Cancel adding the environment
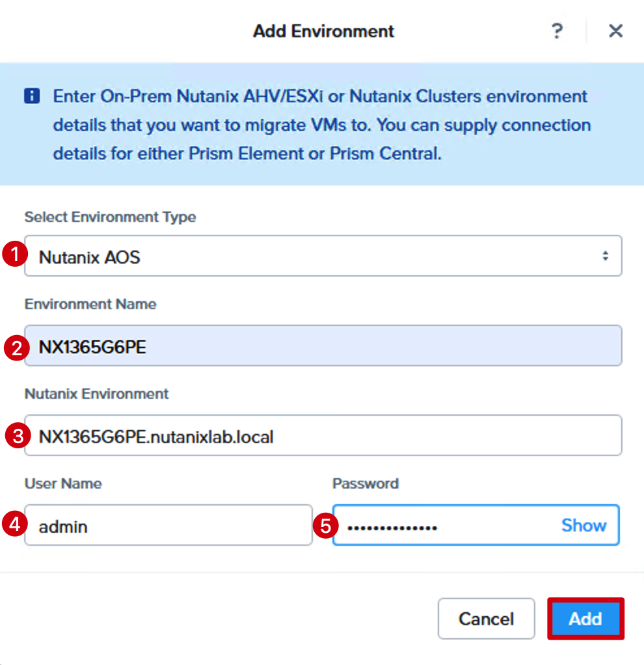 click(x=487, y=619)
